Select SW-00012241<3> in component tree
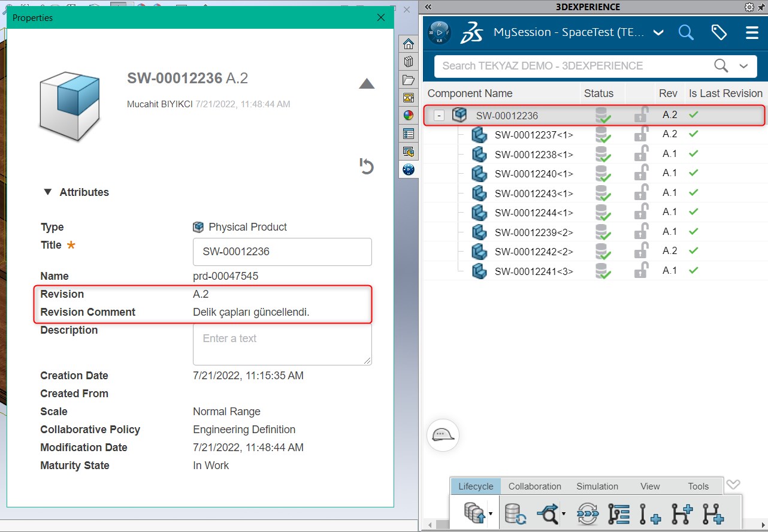Screen dimensions: 768x532 pyautogui.click(x=534, y=271)
